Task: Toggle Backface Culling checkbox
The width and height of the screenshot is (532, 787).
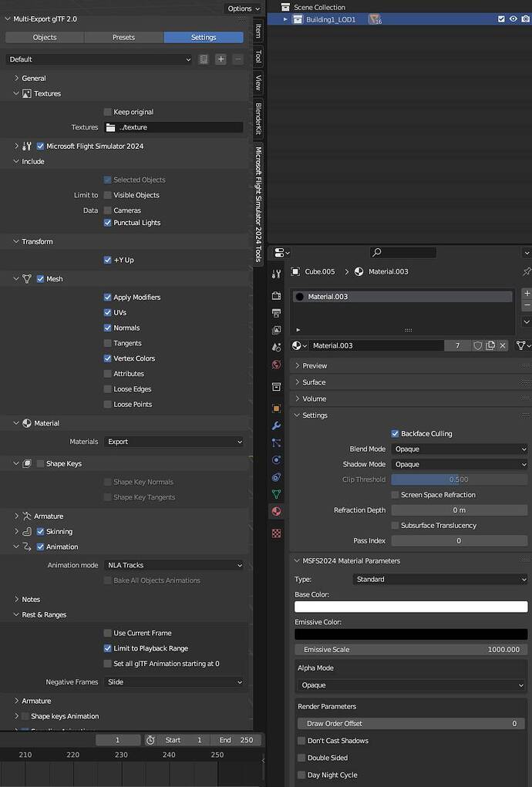Action: point(395,434)
